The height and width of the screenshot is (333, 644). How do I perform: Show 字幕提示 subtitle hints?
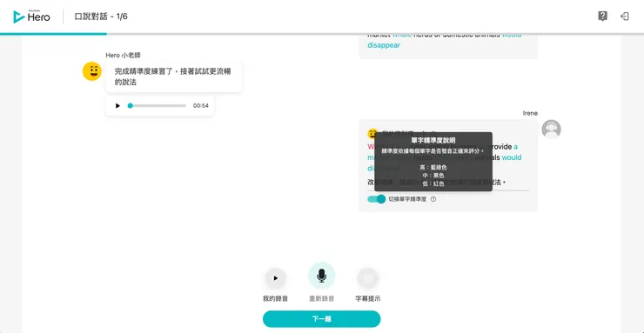pos(367,278)
